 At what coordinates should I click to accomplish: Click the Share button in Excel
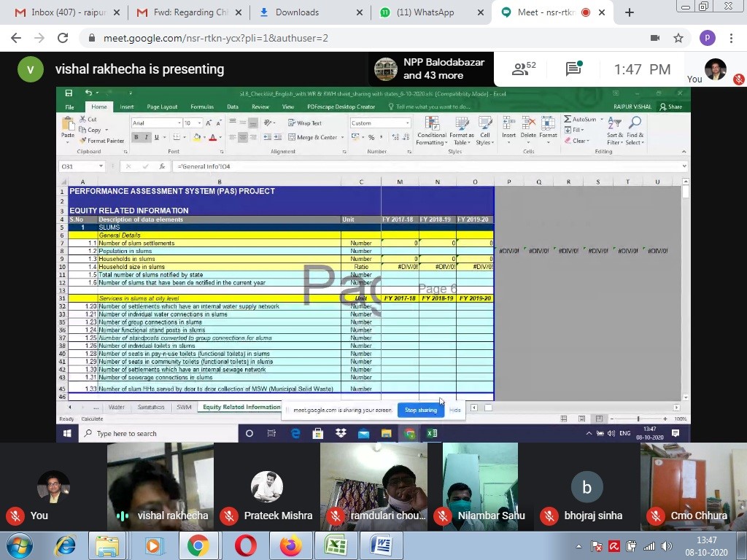tap(671, 107)
